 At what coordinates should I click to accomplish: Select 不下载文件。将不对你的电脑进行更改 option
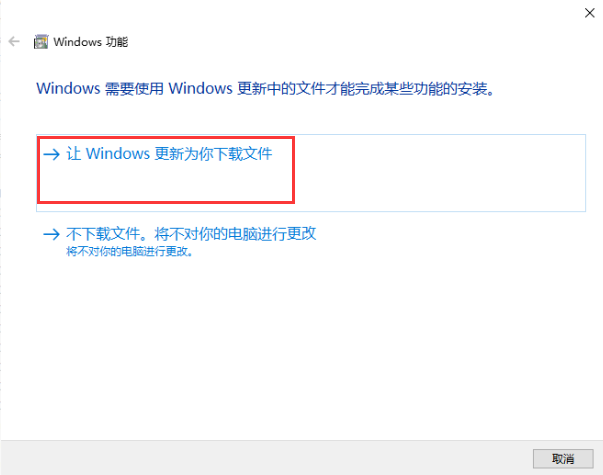coord(191,234)
